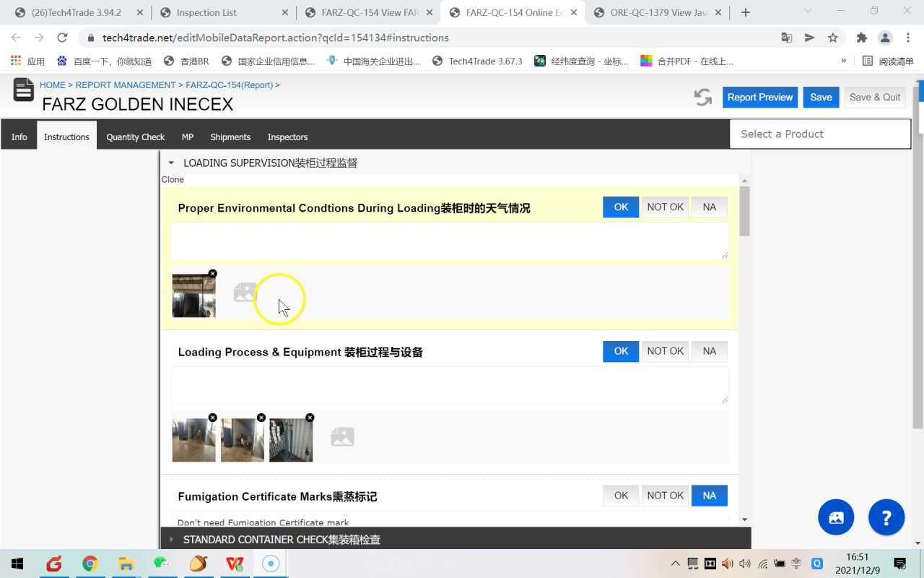Click the translate icon in the address bar
This screenshot has width=924, height=578.
[787, 38]
